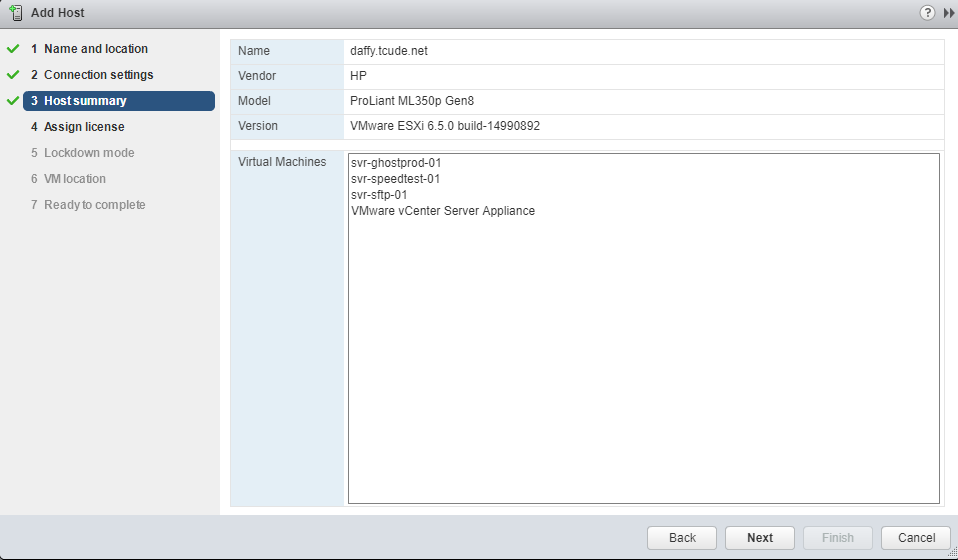Screen dimensions: 958x560
Task: Select svr-ghostprod-01 in virtual machines list
Action: 396,163
